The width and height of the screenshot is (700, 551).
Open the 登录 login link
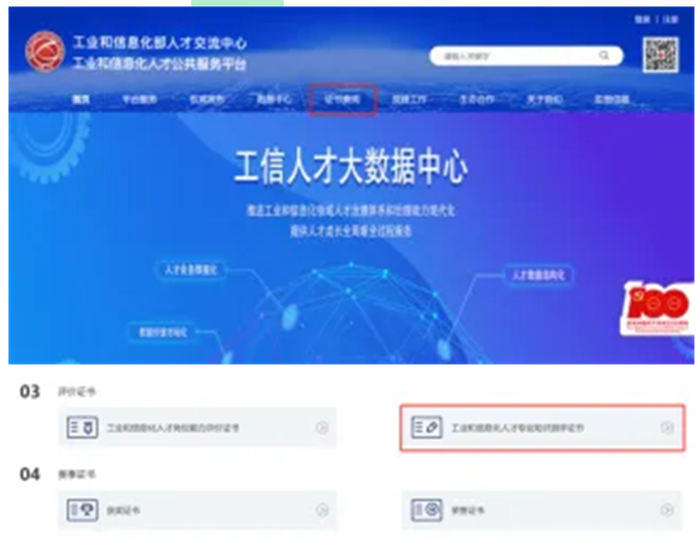point(642,19)
